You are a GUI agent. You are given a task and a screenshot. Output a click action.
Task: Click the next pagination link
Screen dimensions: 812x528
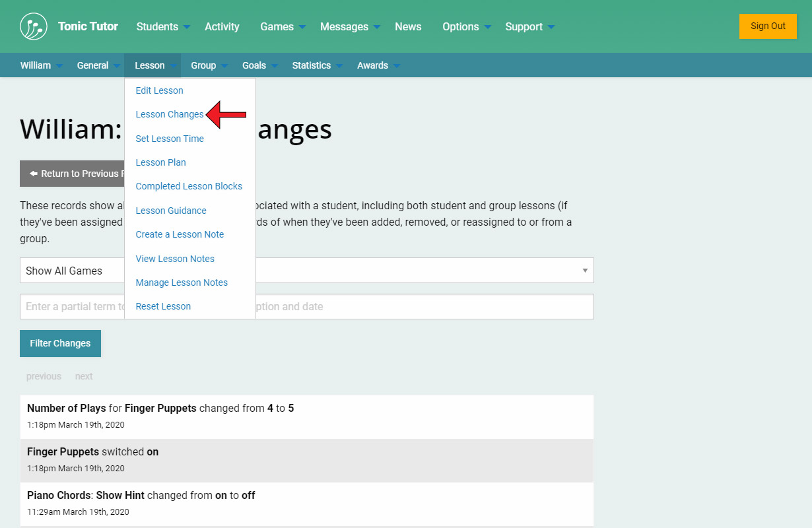click(x=84, y=376)
